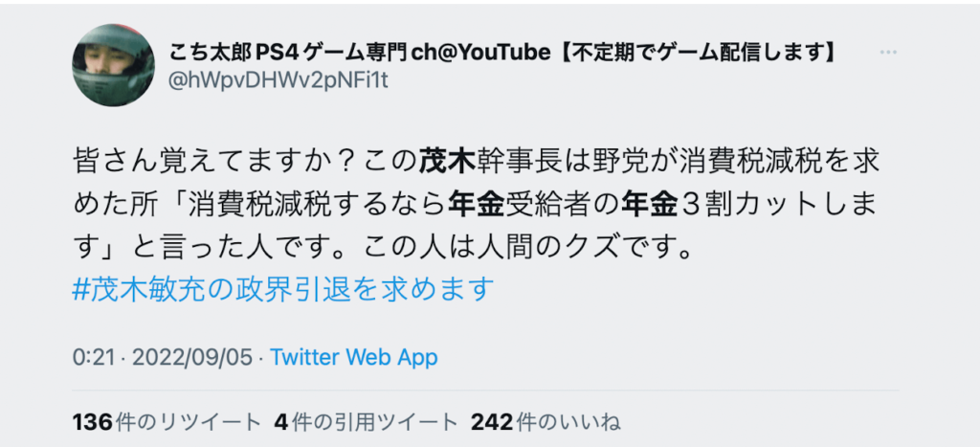This screenshot has height=447, width=980.
Task: Click the helmet profile picture avatar
Action: point(113,65)
